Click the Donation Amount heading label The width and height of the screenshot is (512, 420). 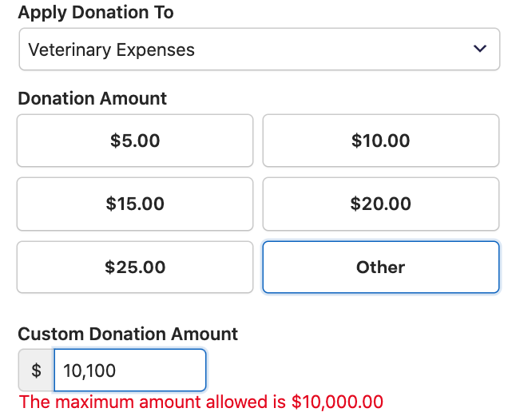(93, 98)
